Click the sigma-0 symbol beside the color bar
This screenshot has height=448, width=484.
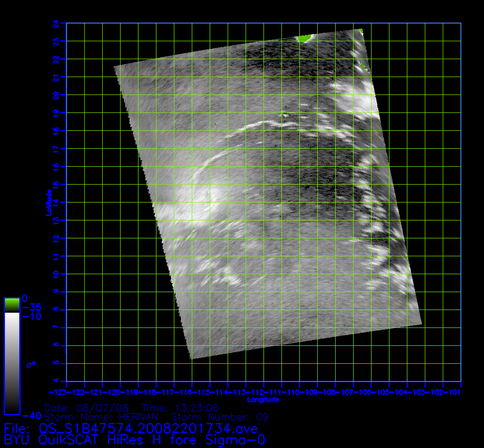pyautogui.click(x=31, y=364)
